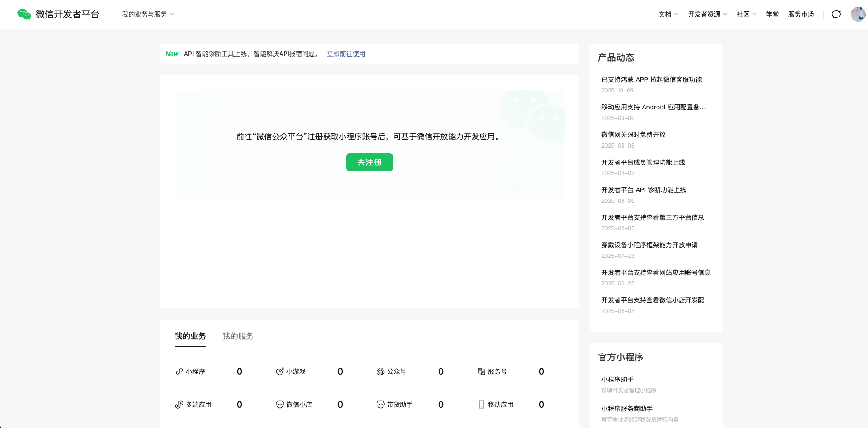Open news 开发者平台支持查看微信小店开发配…

click(656, 300)
